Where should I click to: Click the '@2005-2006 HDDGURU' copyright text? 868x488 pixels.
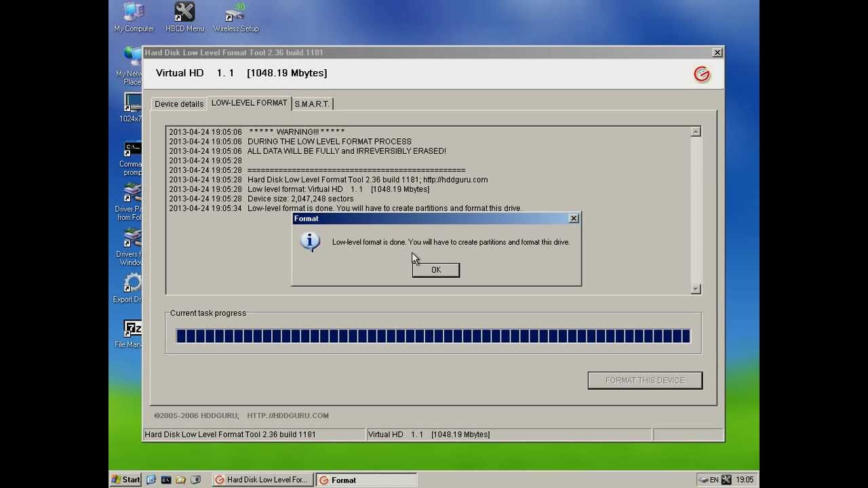(196, 415)
